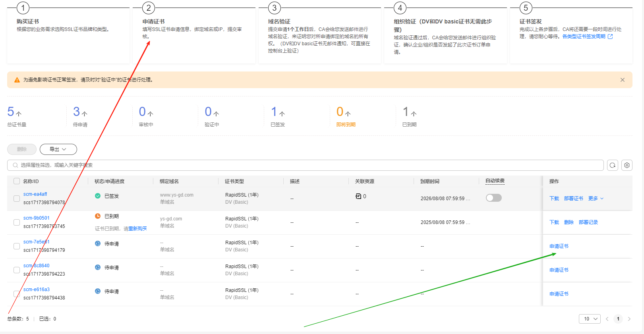Click pending status icon for scm-7e5e61
The image size is (644, 334).
coord(98,243)
